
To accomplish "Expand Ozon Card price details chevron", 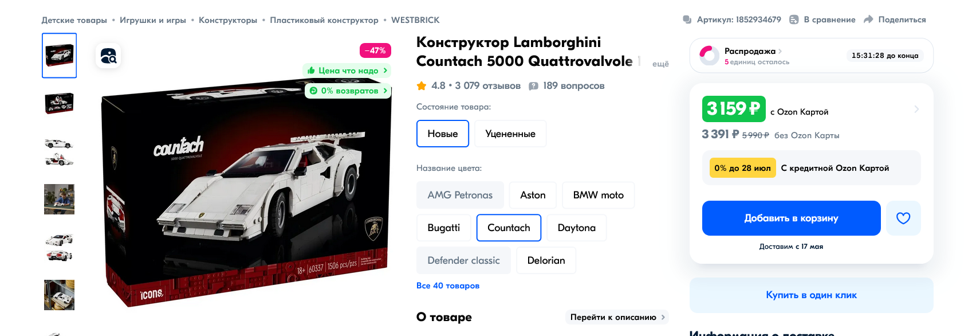I will pos(916,109).
